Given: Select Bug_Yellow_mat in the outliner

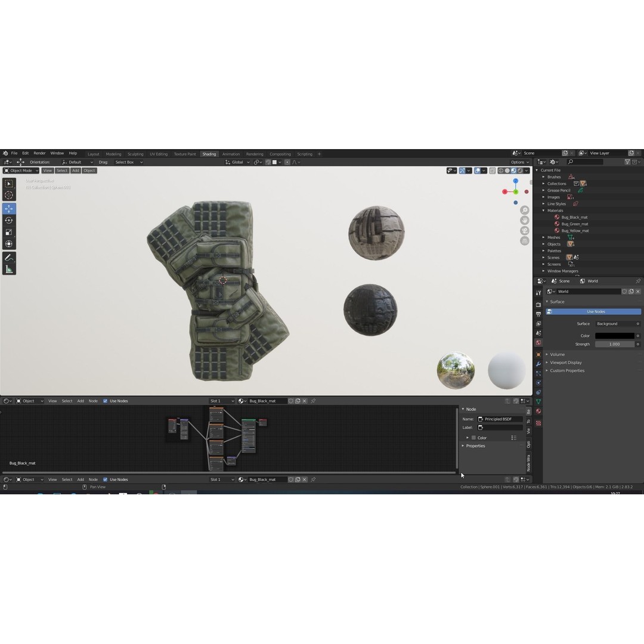Looking at the screenshot, I should click(x=575, y=231).
